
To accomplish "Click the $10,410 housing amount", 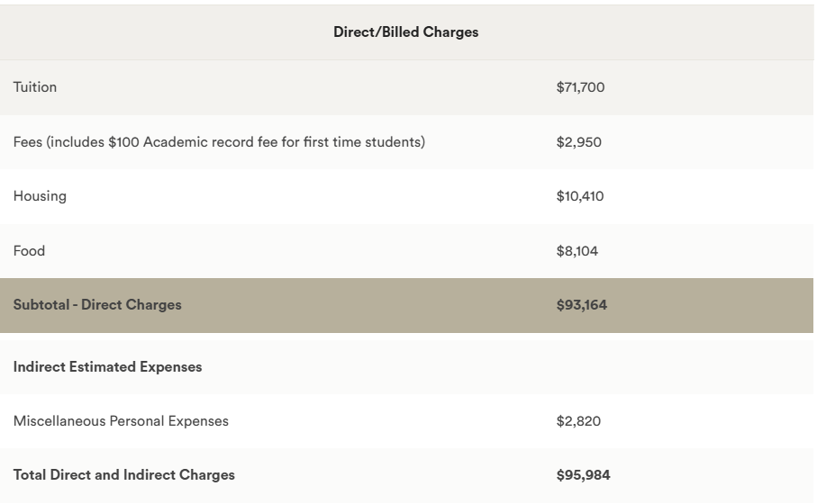I will tap(580, 196).
